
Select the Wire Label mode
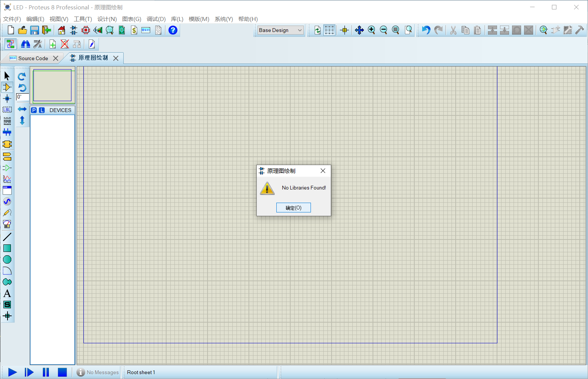(7, 109)
